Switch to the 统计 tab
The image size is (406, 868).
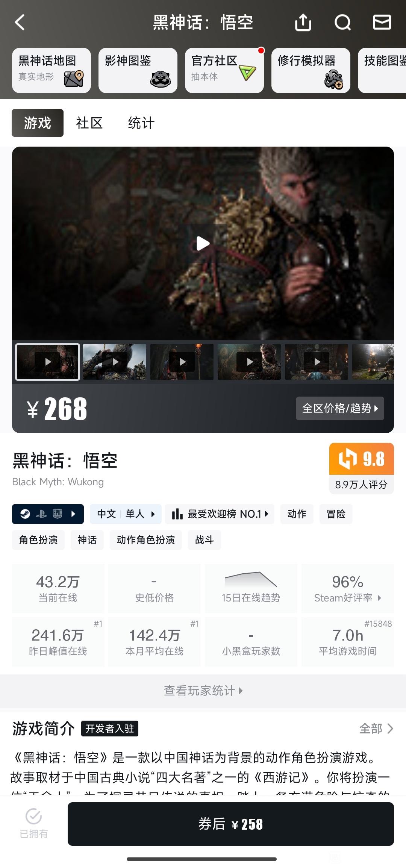(x=141, y=123)
